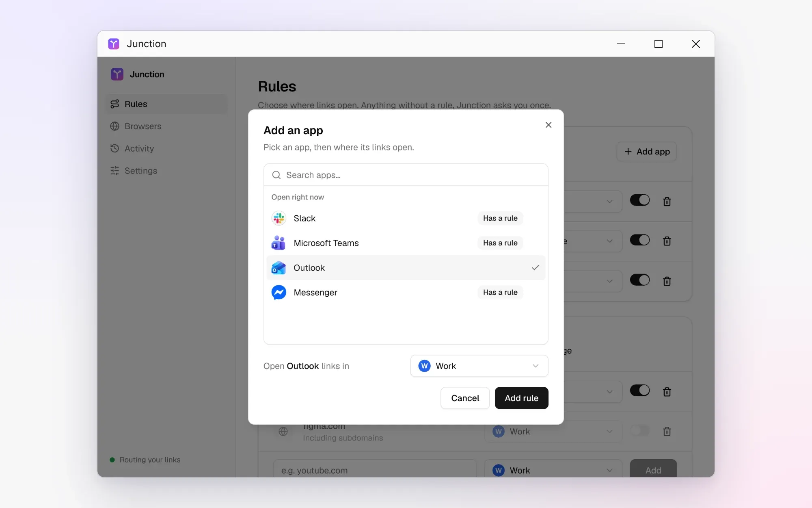Enable the figma.com rule switch
This screenshot has height=508, width=812.
[x=639, y=430]
